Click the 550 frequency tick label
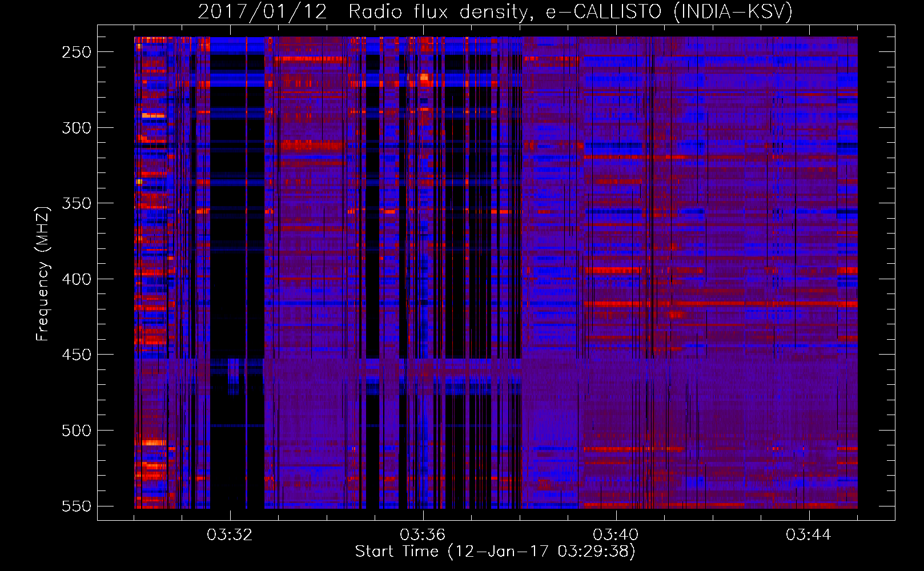The image size is (924, 571). click(x=77, y=506)
